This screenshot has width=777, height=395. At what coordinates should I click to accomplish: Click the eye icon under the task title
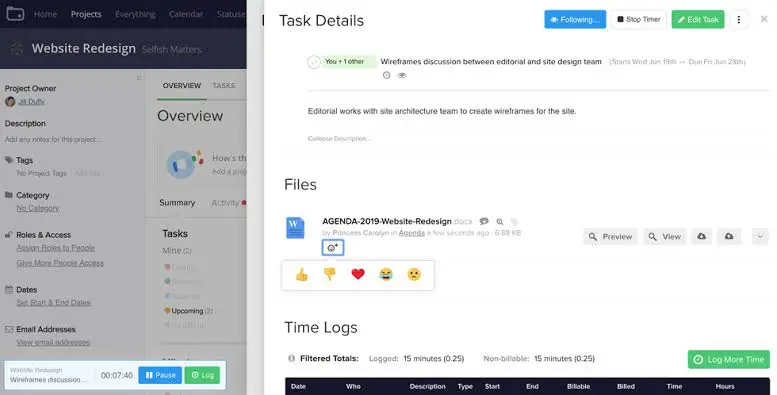click(402, 75)
